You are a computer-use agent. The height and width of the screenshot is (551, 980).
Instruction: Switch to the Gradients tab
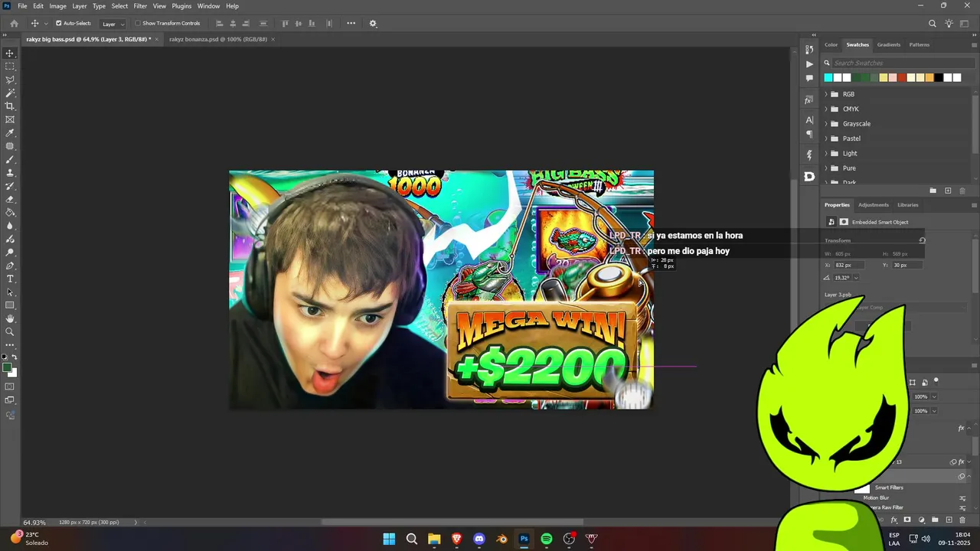(889, 44)
